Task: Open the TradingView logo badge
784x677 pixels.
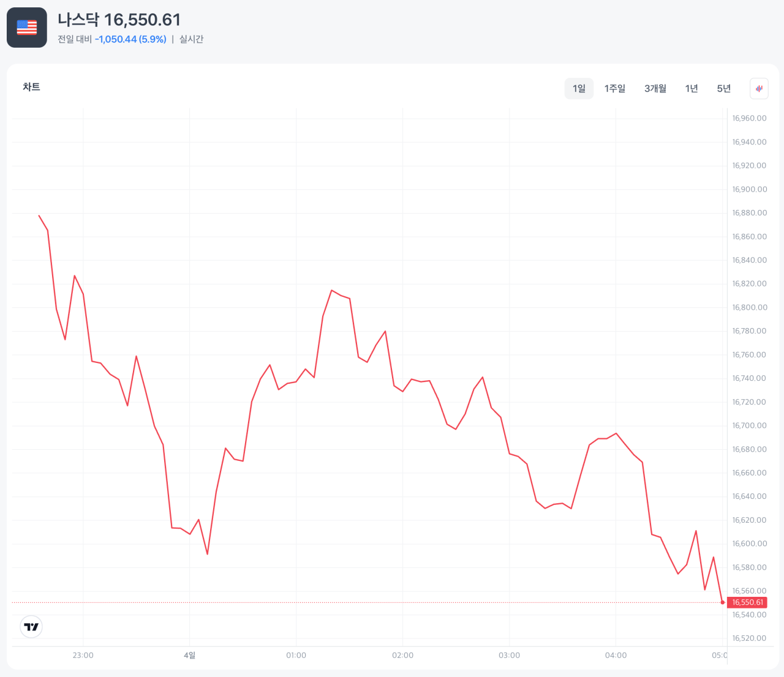Action: 31,627
